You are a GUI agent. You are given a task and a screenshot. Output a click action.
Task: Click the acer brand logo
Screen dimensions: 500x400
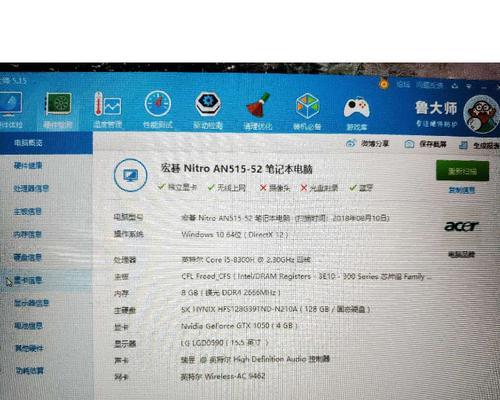(462, 227)
